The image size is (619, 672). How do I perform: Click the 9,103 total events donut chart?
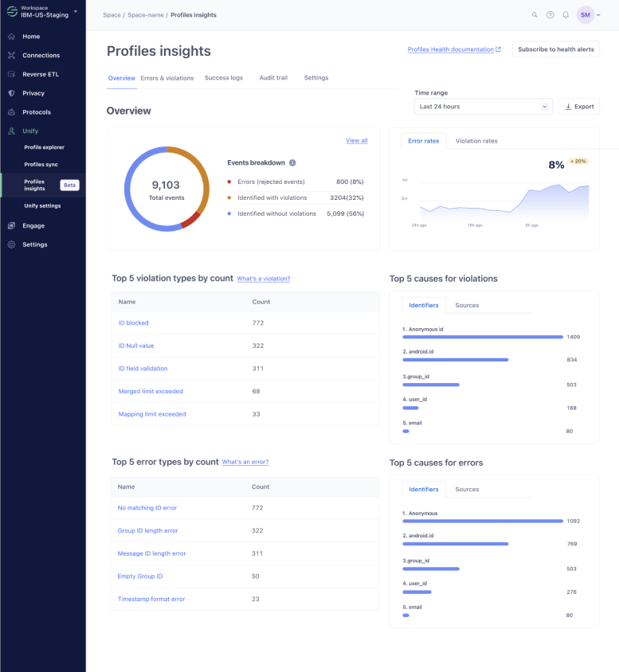167,189
